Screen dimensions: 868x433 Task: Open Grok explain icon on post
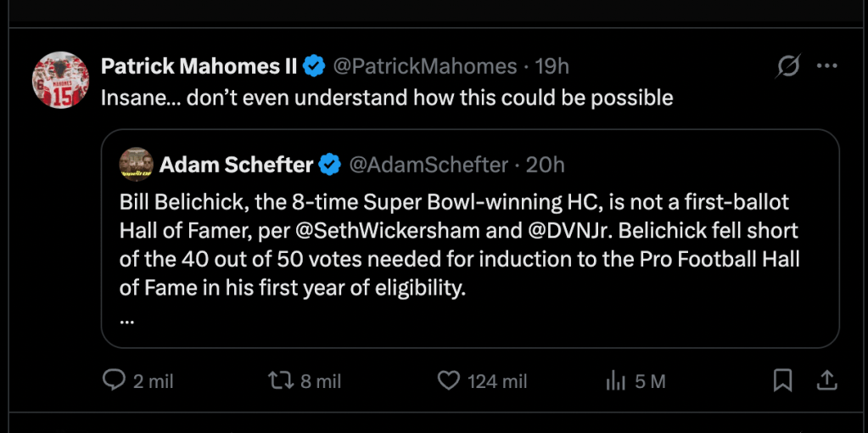pos(788,66)
